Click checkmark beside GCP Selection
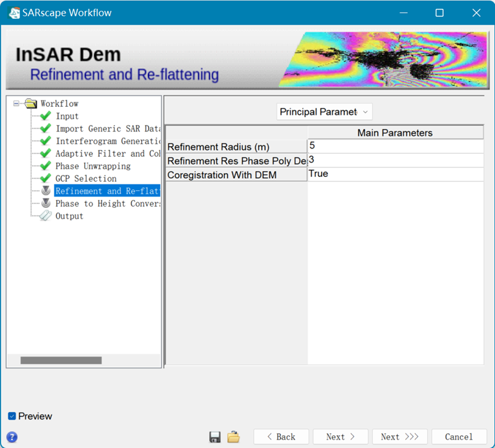495x448 pixels. tap(46, 178)
